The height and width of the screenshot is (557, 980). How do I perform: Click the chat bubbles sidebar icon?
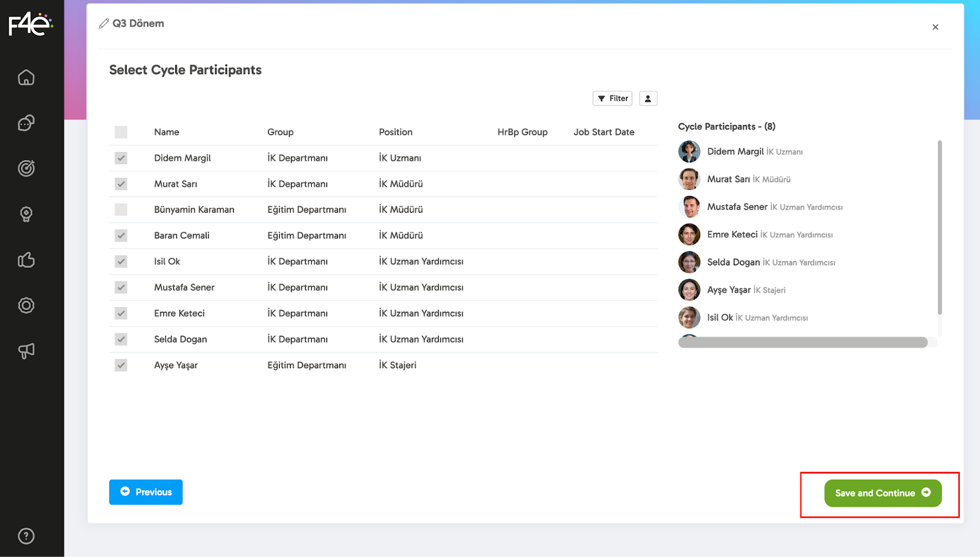click(26, 123)
